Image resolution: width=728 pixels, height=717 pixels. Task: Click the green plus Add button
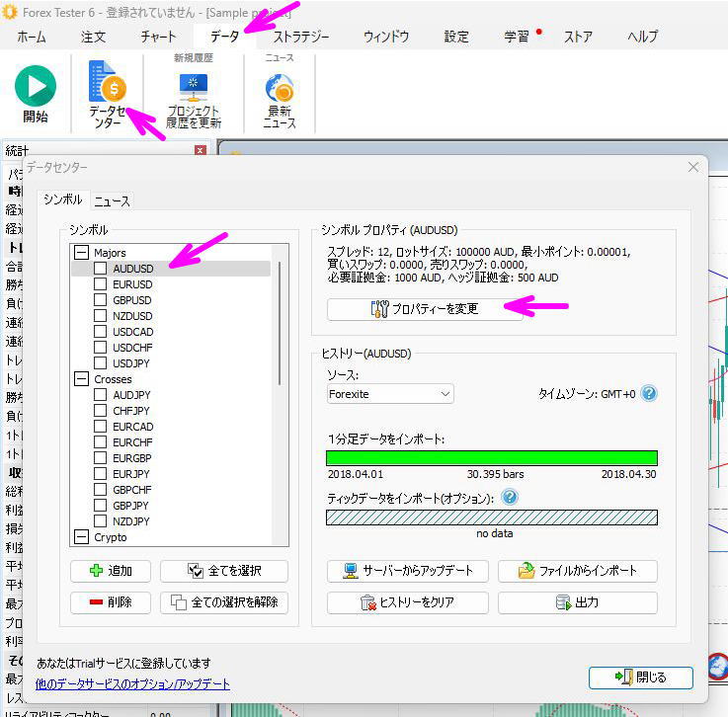click(x=111, y=571)
